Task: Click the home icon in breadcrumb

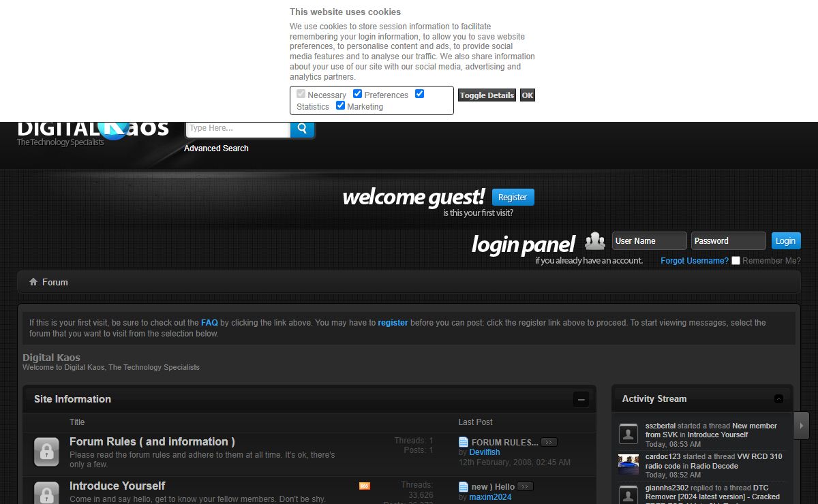Action: [x=33, y=282]
